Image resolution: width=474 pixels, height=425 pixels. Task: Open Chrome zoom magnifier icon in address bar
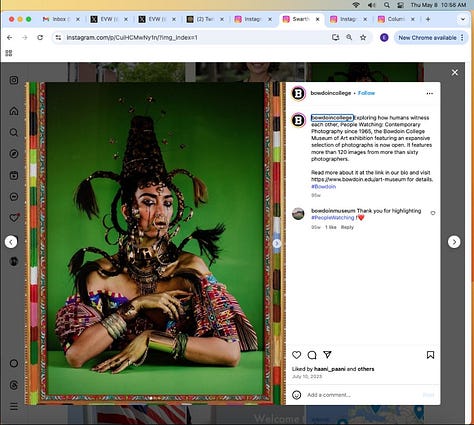pos(349,38)
